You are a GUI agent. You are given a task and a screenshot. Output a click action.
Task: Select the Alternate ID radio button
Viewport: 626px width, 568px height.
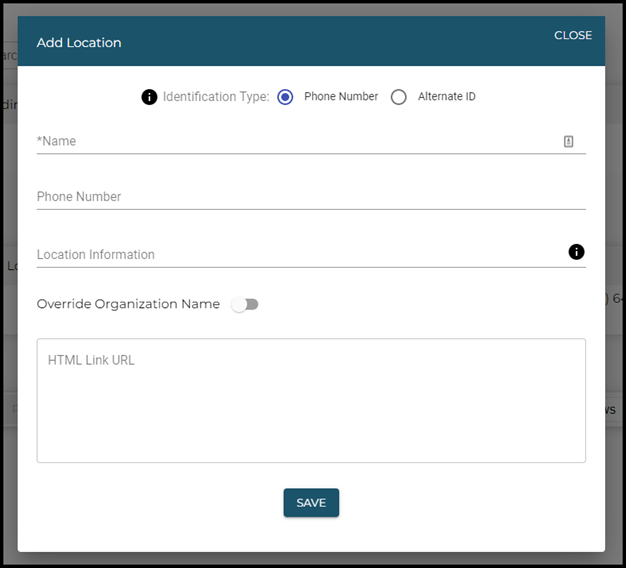[x=399, y=97]
